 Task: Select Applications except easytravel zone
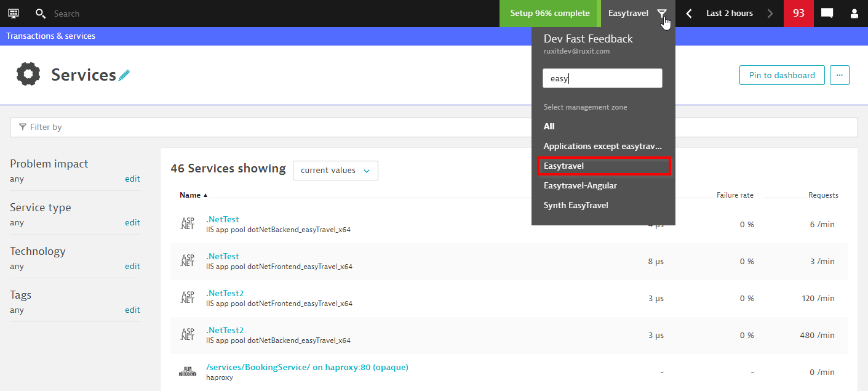(x=603, y=146)
